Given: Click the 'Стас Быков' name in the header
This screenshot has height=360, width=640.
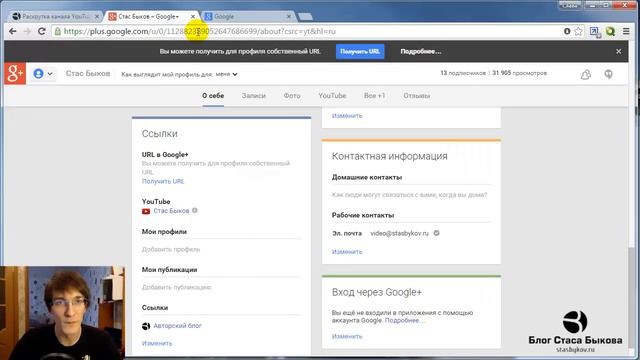Looking at the screenshot, I should [x=88, y=73].
